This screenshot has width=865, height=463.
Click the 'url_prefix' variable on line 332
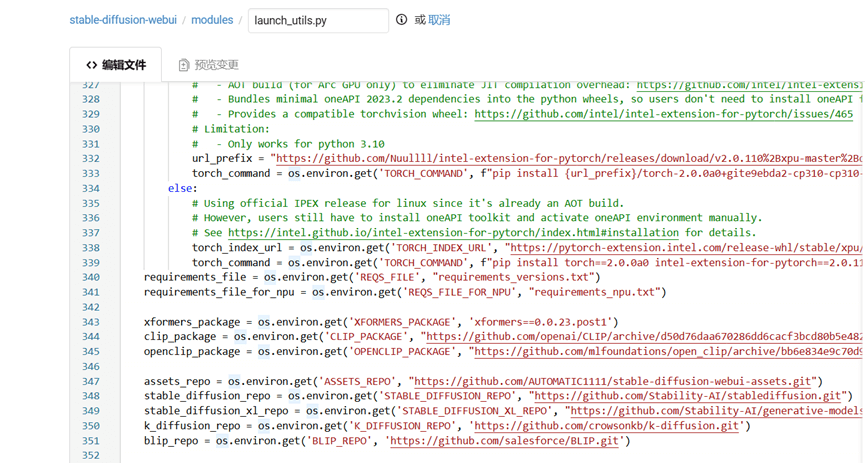pyautogui.click(x=222, y=159)
